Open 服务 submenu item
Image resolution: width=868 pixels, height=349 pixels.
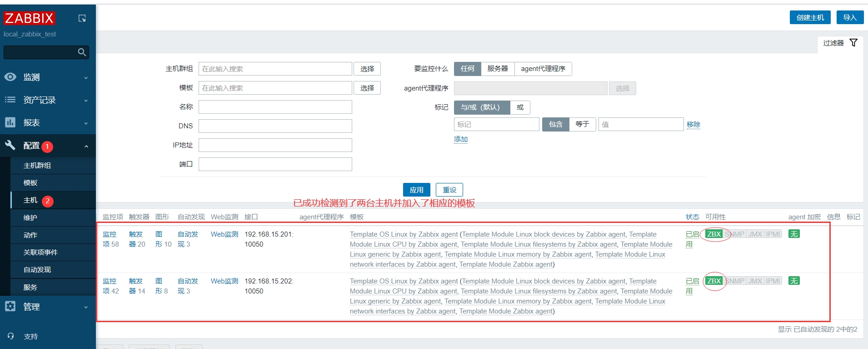pyautogui.click(x=53, y=287)
